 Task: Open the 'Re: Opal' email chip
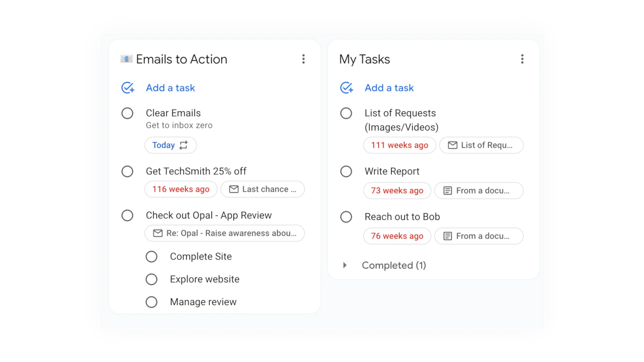click(x=224, y=233)
